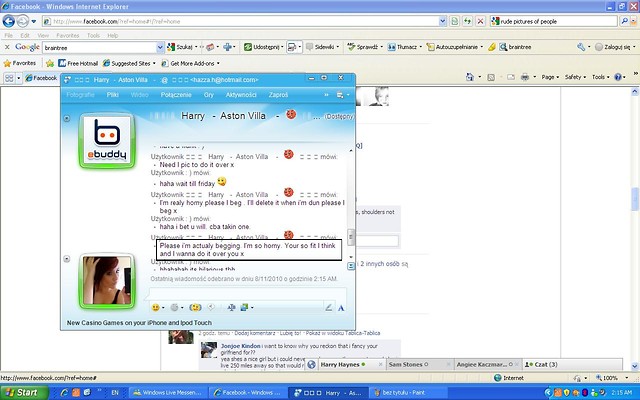
Task: Open the Page dropdown menu
Action: pos(550,77)
